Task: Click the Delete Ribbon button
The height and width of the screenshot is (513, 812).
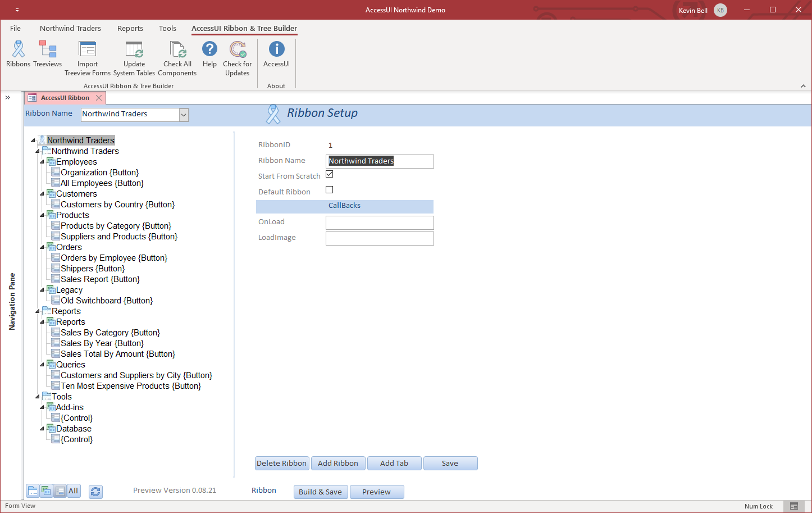Action: point(282,464)
